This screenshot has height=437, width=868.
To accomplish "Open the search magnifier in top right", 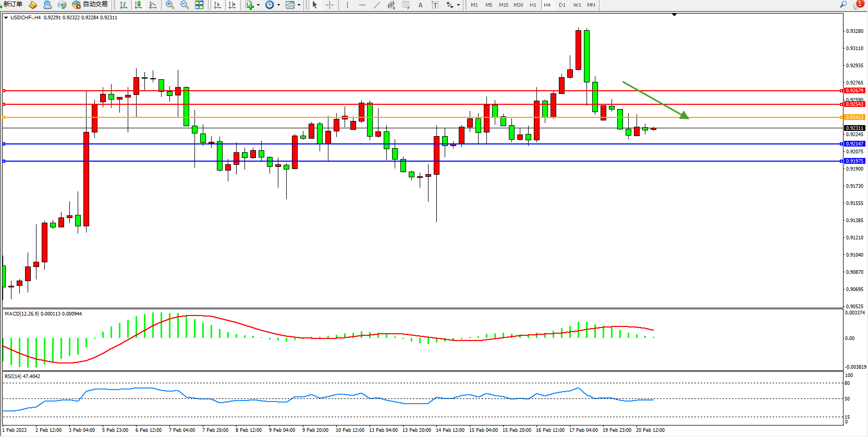I will click(843, 4).
